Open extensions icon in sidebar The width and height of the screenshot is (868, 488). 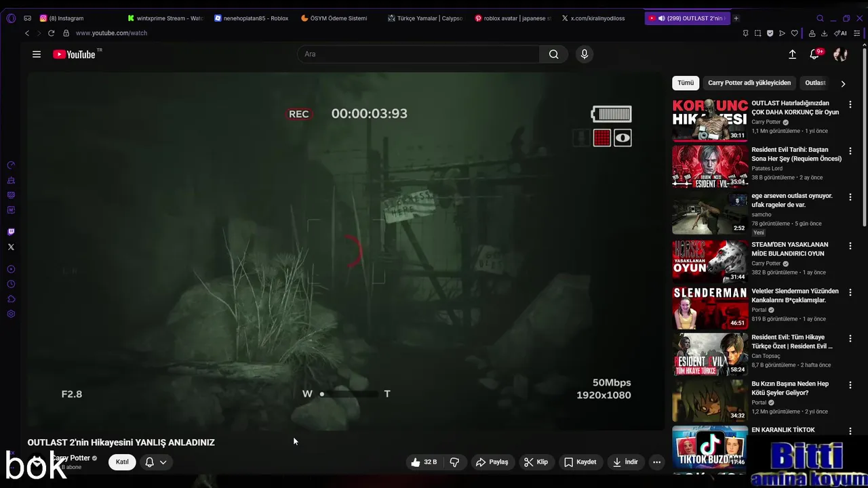click(11, 299)
